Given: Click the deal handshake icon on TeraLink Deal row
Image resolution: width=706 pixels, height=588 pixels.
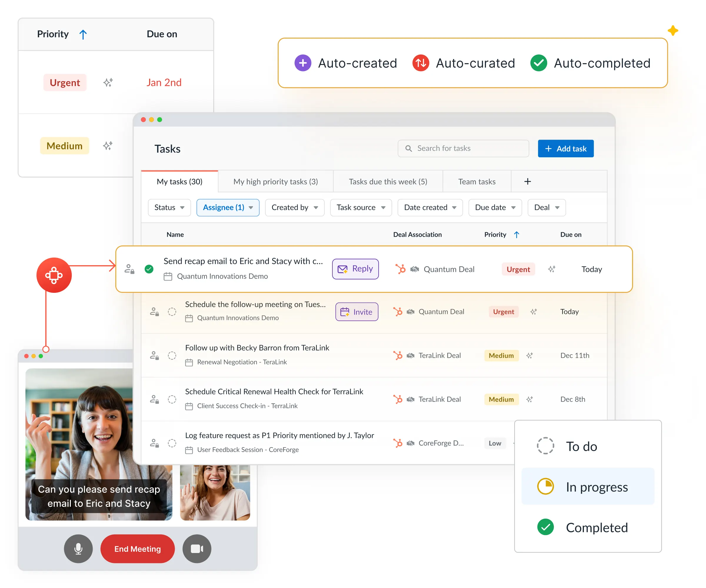Looking at the screenshot, I should click(411, 355).
